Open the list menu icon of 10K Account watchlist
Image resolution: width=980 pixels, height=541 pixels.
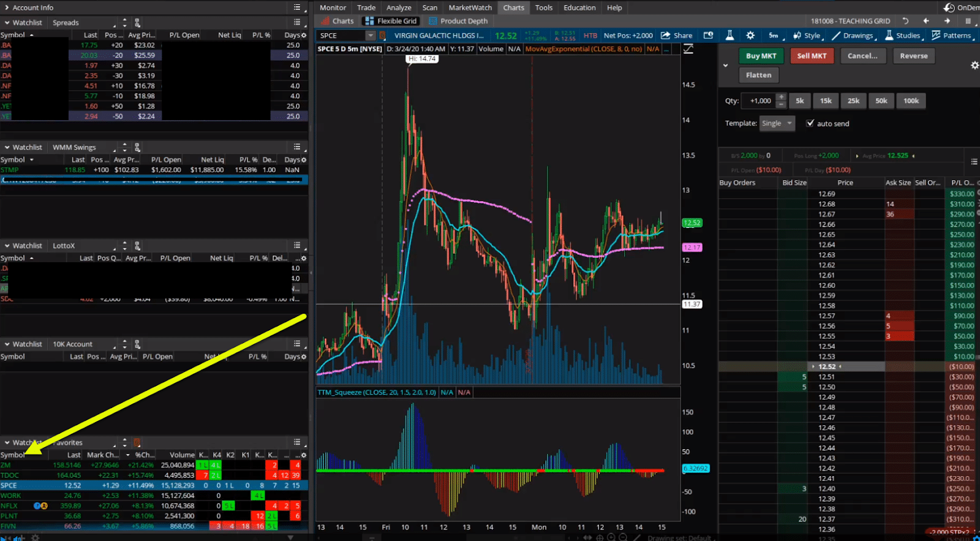[297, 344]
